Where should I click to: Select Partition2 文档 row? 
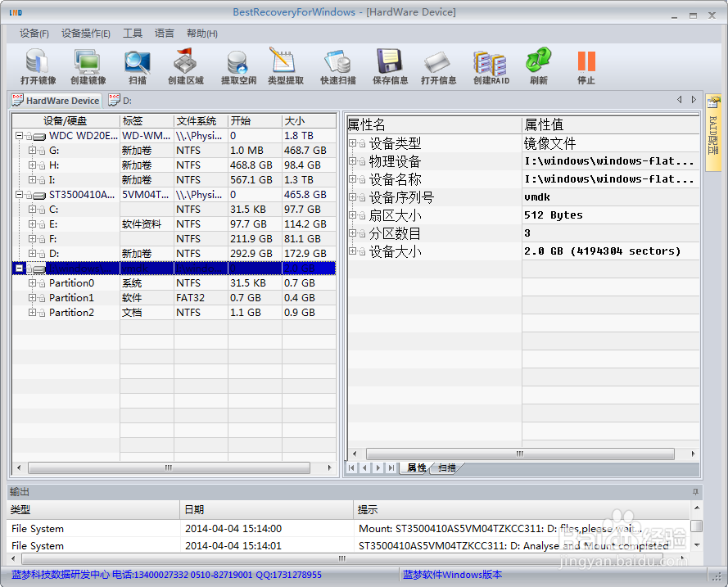[x=174, y=312]
